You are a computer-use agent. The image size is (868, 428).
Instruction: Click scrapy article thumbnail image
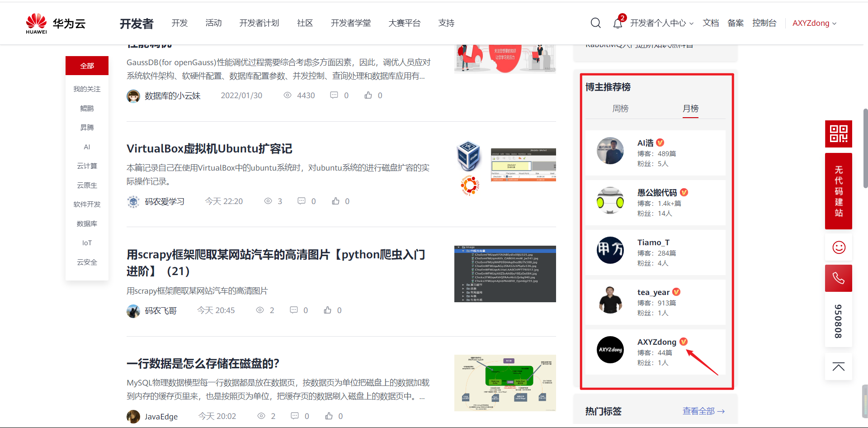[x=505, y=274]
